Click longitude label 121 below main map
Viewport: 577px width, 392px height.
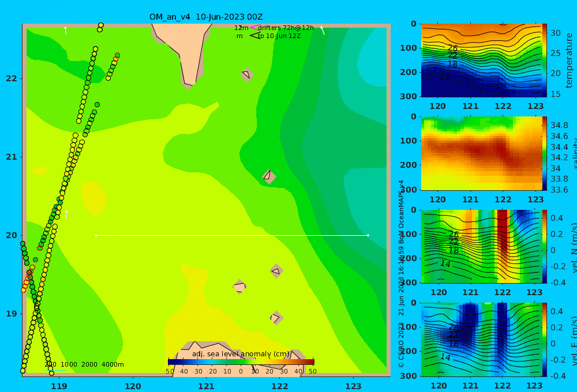click(206, 386)
